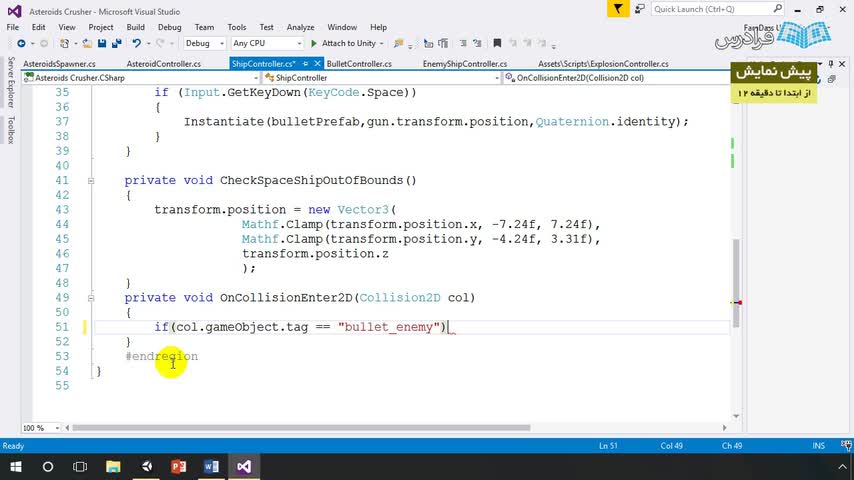This screenshot has width=854, height=480.
Task: Comment out the selected lines icon
Action: [x=463, y=43]
